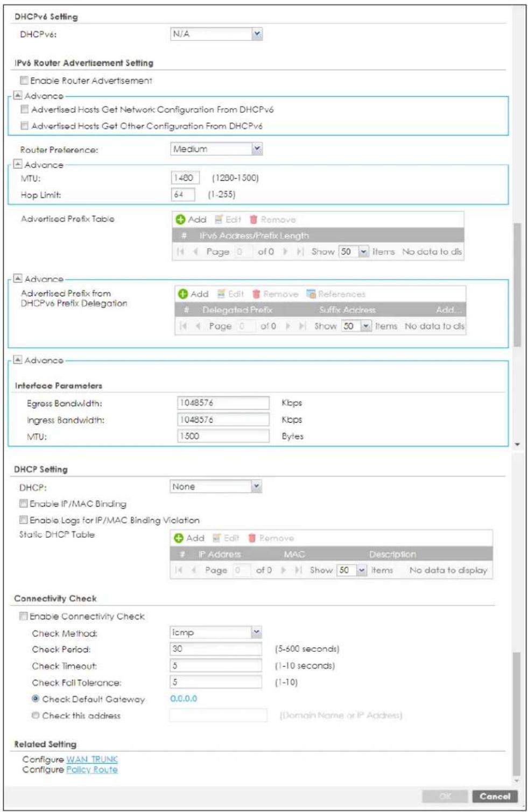Image resolution: width=528 pixels, height=812 pixels.
Task: Check Advertised Hosts Get Network Configuration From DHCPv6
Action: tap(24, 109)
